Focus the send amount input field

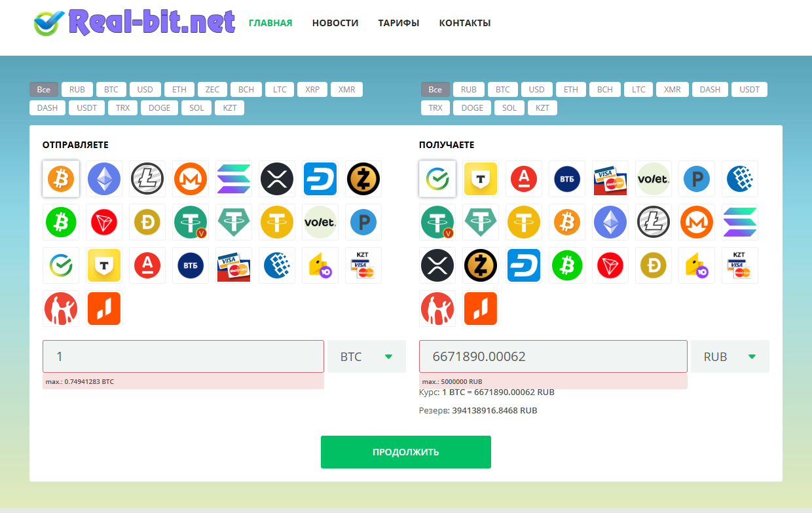[183, 357]
